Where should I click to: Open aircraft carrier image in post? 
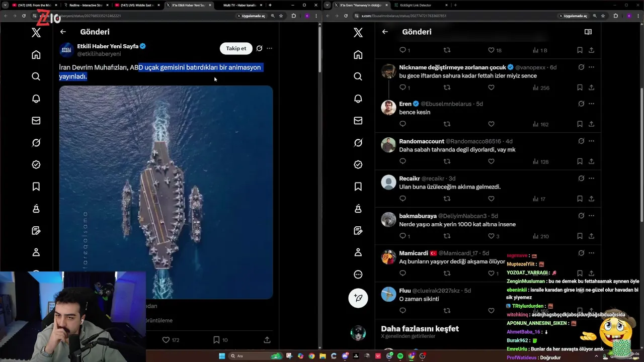coord(166,192)
